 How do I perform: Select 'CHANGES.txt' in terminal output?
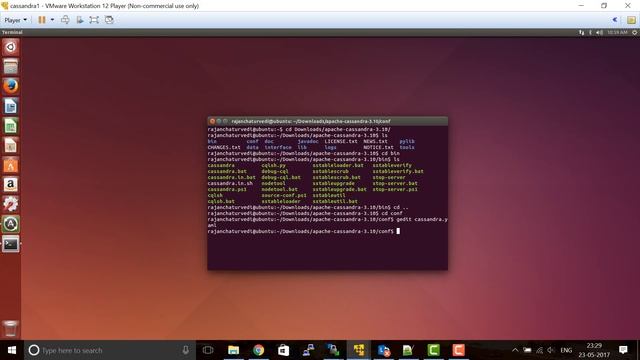[x=224, y=147]
